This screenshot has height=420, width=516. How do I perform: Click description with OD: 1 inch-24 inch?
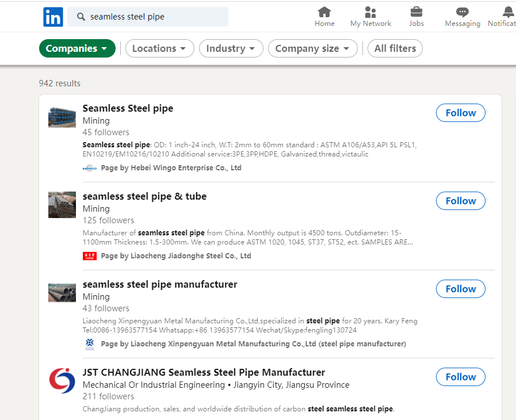pos(250,150)
